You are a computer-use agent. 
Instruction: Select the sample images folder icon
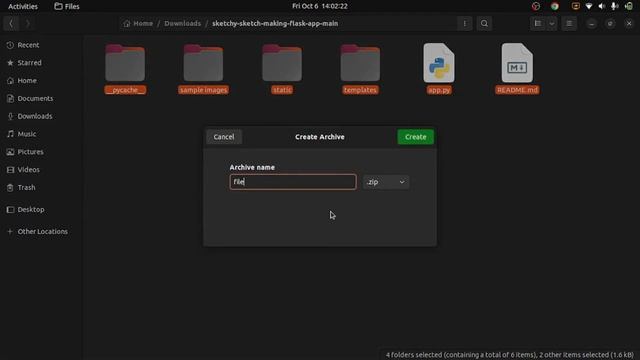203,63
